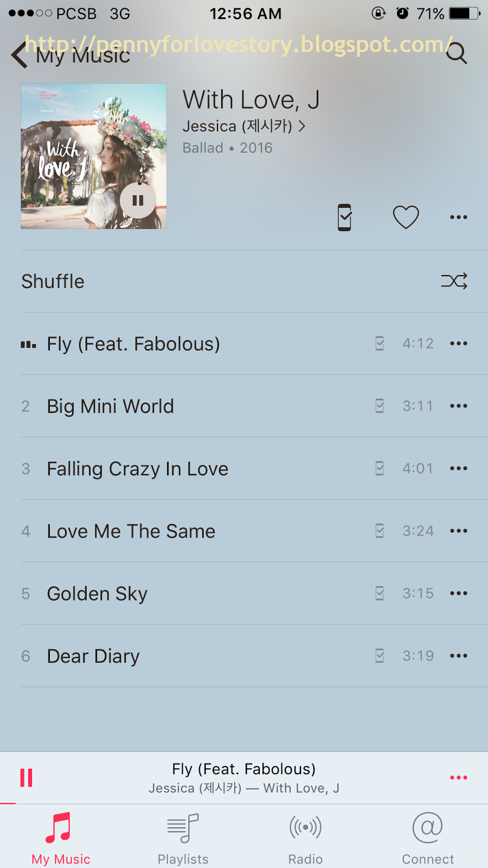Tap the downloaded-to-phone album icon
The height and width of the screenshot is (868, 488).
click(x=345, y=218)
